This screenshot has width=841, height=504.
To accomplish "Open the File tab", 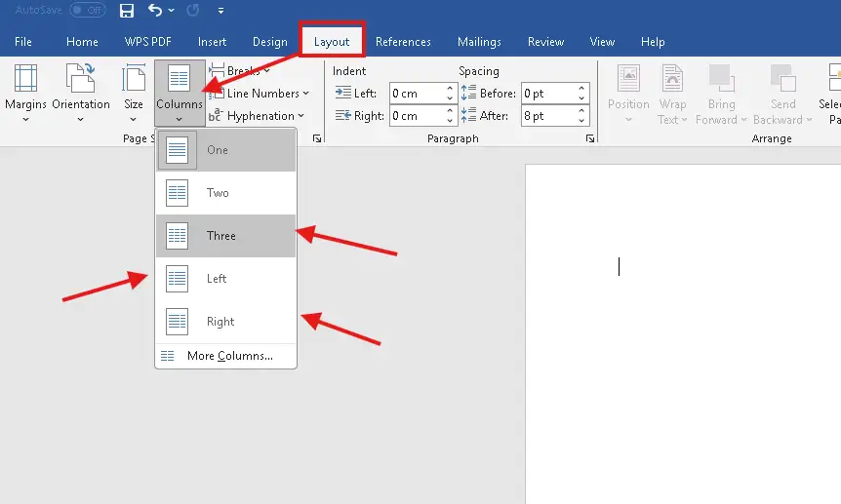I will point(23,42).
